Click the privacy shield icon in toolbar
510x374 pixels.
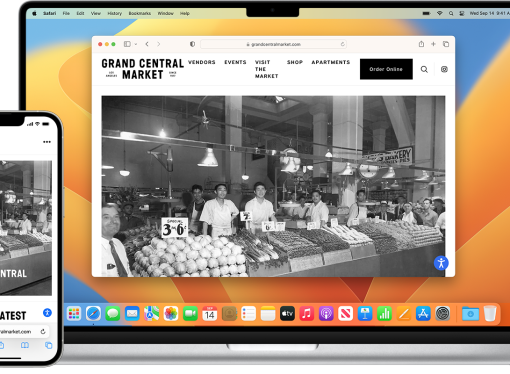(192, 44)
